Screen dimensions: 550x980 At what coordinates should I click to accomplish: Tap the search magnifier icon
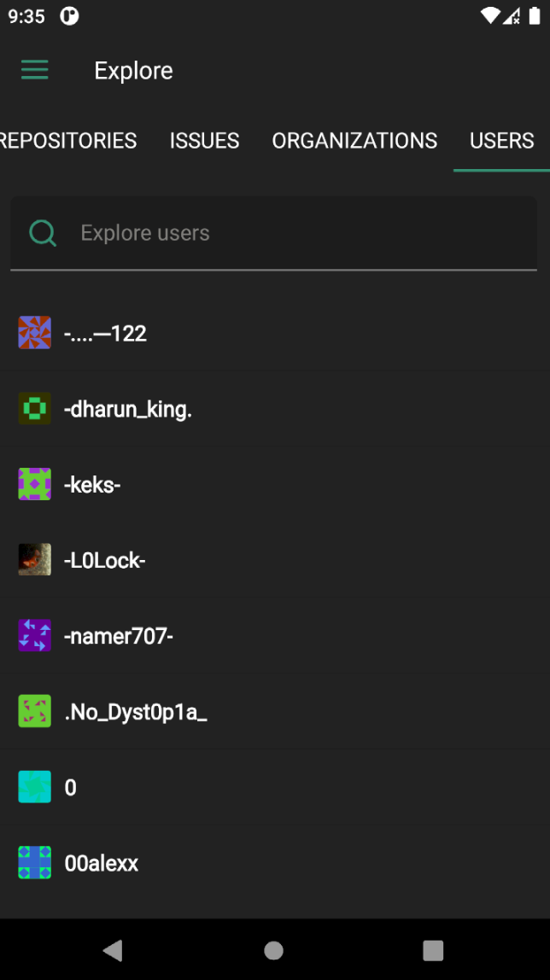pyautogui.click(x=43, y=233)
